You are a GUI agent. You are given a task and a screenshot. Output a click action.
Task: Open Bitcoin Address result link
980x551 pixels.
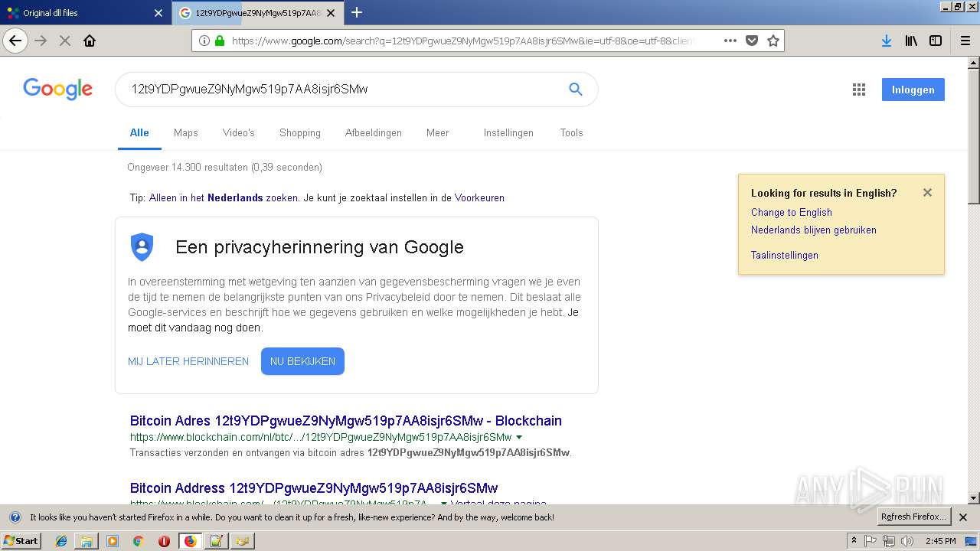[x=314, y=487]
